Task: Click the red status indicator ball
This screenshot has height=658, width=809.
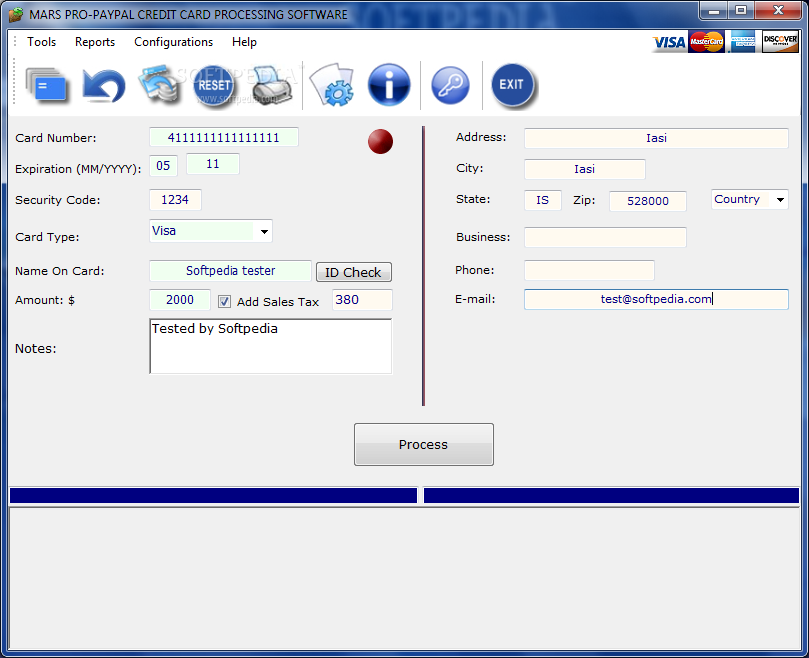Action: point(380,141)
